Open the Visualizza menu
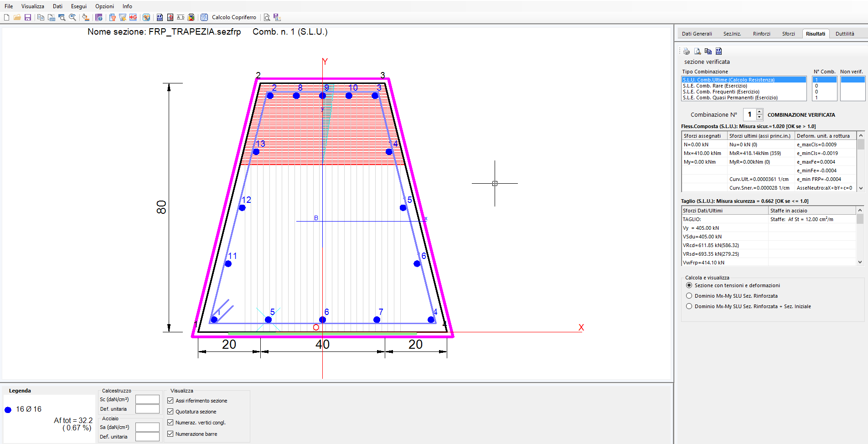This screenshot has height=444, width=868. (33, 6)
